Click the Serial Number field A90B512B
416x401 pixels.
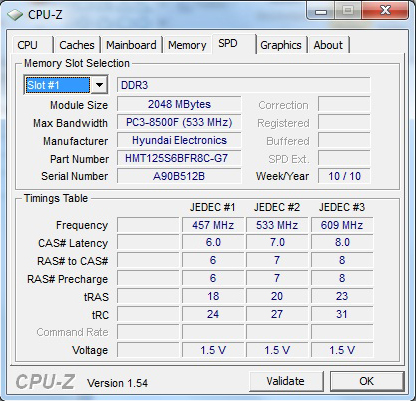coord(179,176)
